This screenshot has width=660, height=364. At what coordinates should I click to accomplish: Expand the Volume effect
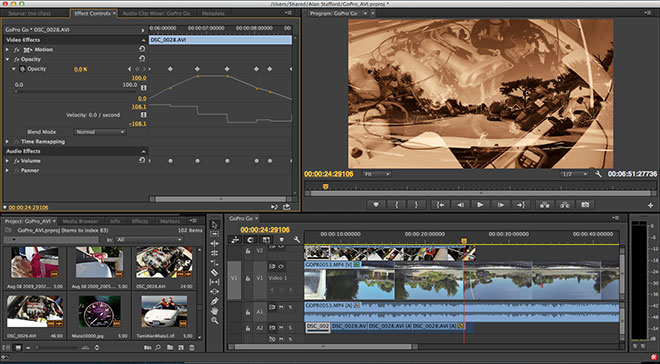(x=7, y=161)
